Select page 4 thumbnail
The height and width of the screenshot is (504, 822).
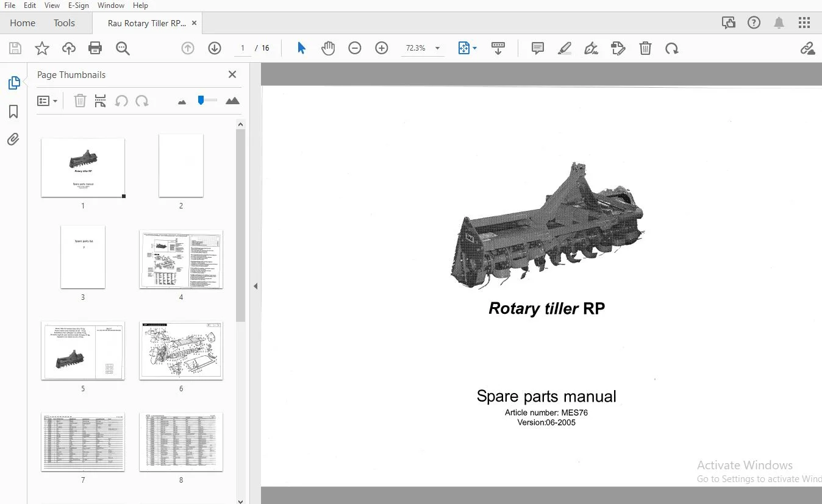tap(181, 260)
